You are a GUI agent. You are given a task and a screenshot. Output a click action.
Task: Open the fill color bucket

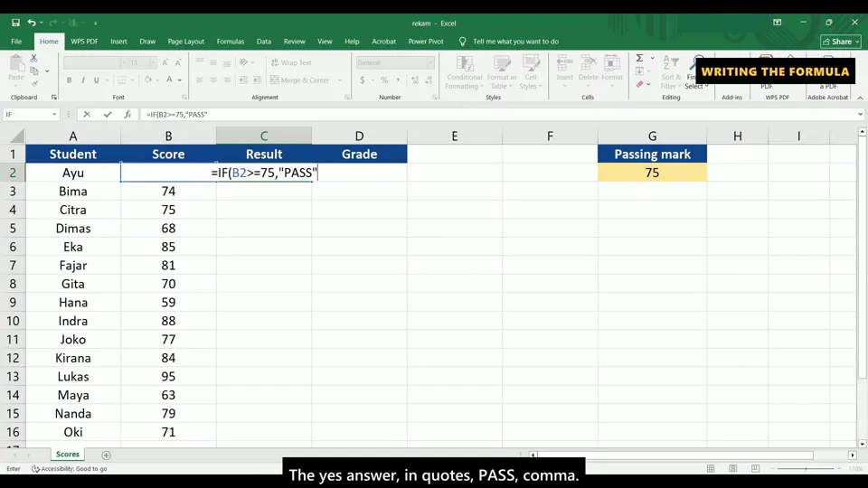[147, 80]
